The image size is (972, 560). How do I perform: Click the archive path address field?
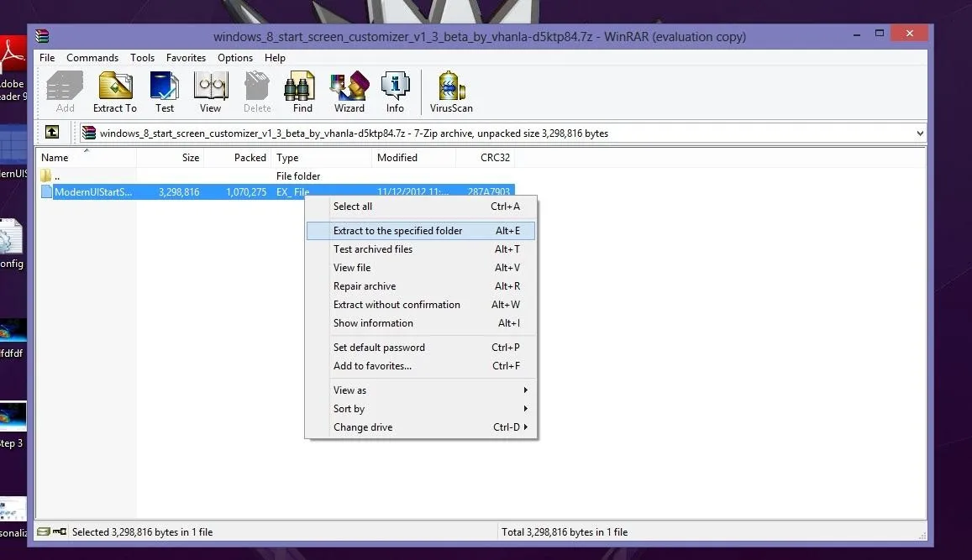502,133
